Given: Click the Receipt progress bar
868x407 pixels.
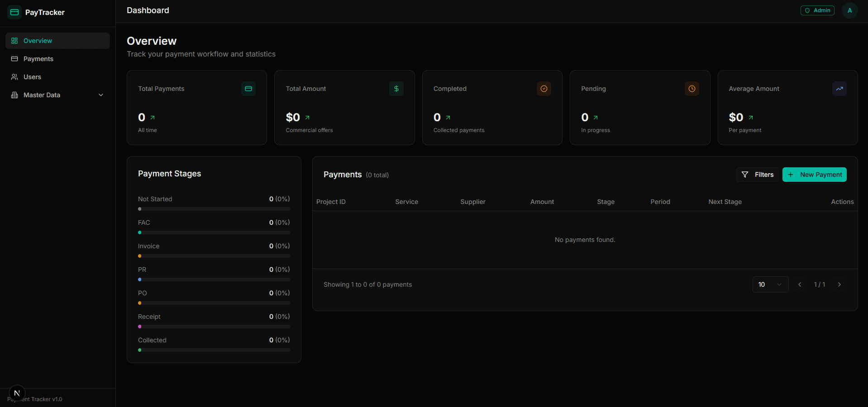Looking at the screenshot, I should click(x=214, y=327).
